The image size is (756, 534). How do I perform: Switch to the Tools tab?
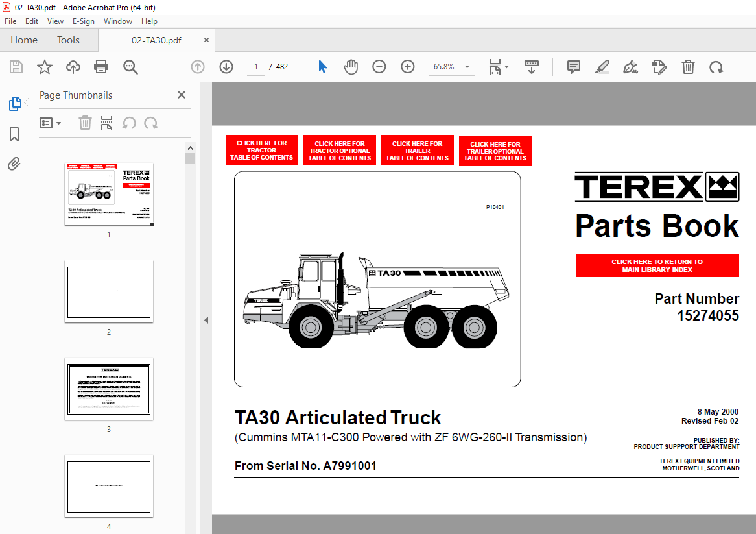(69, 40)
